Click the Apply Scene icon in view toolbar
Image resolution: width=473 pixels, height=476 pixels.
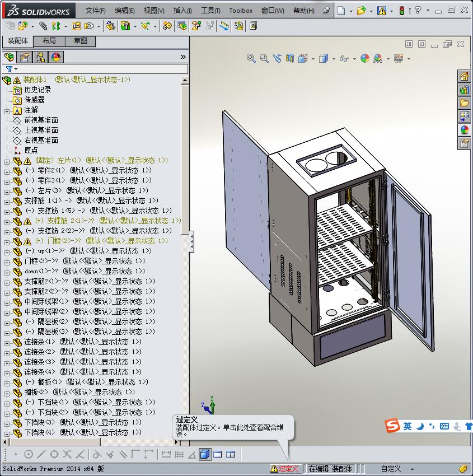pyautogui.click(x=378, y=58)
